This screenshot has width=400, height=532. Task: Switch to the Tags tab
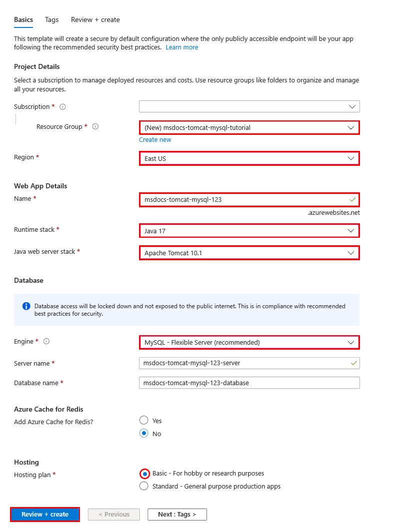tap(51, 19)
